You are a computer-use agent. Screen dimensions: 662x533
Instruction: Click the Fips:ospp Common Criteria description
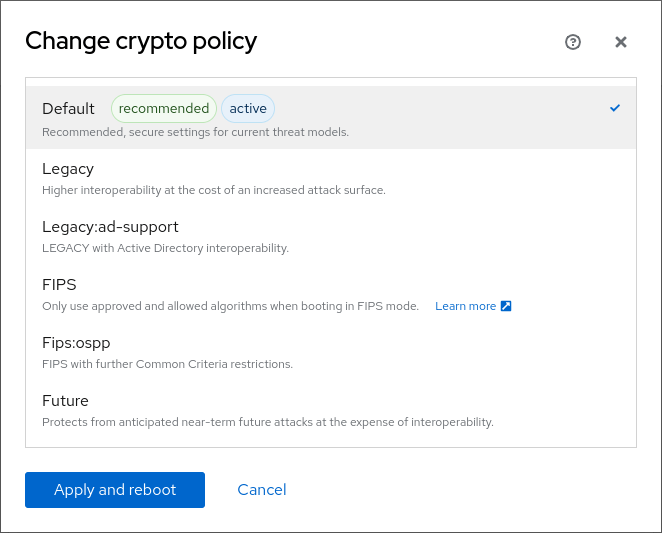tap(167, 364)
